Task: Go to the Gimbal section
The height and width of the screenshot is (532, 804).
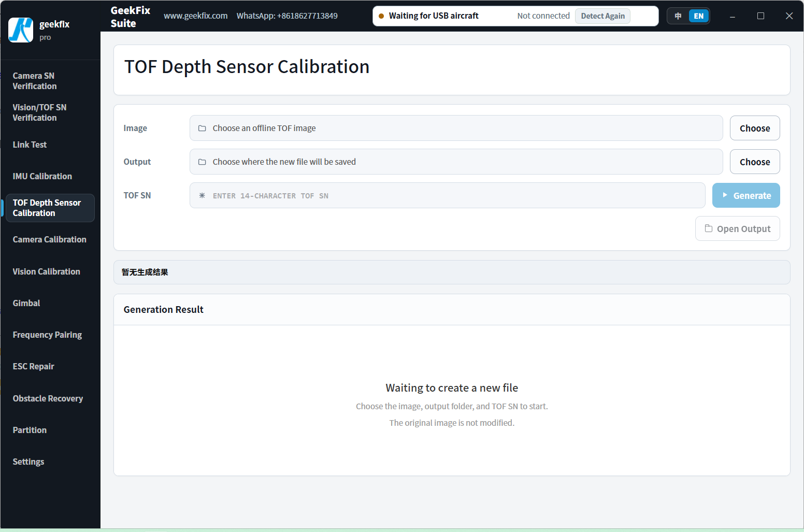Action: (x=50, y=303)
